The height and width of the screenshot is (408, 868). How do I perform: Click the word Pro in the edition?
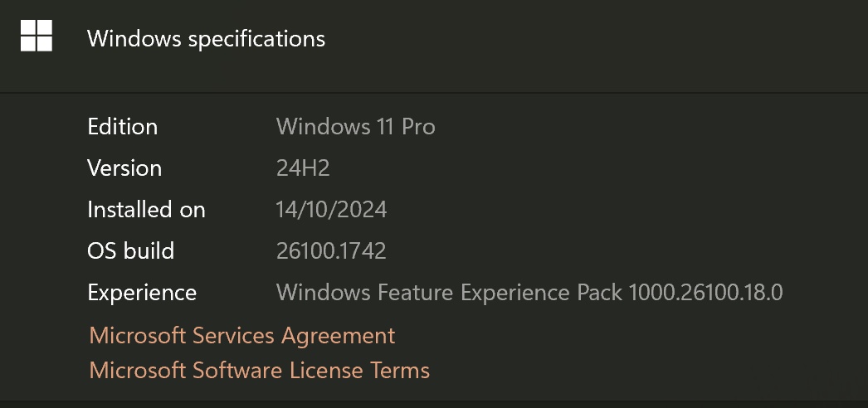coord(418,127)
